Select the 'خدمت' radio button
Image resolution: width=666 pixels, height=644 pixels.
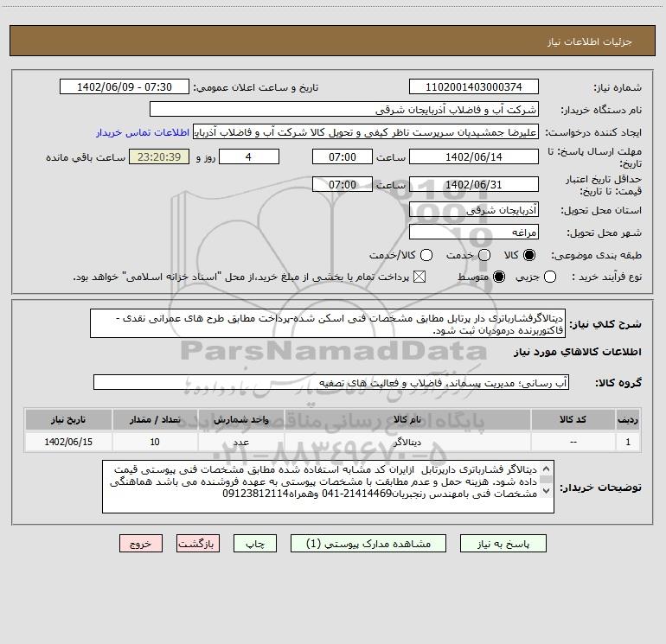pos(484,255)
